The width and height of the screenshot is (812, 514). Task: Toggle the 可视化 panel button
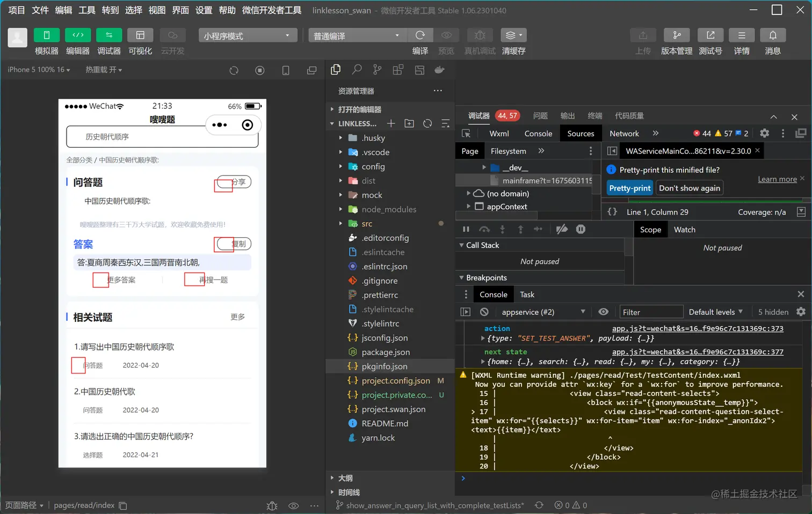point(140,35)
